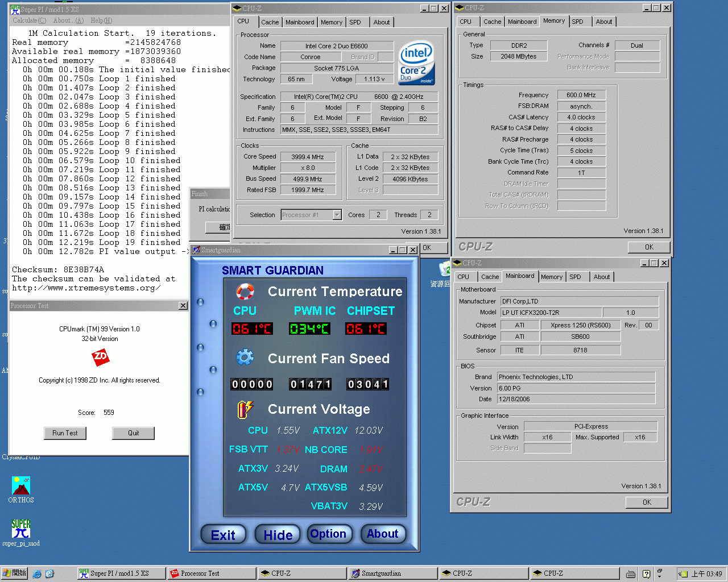Click the Name field Intel Core 2 Duo E6600

(337, 46)
